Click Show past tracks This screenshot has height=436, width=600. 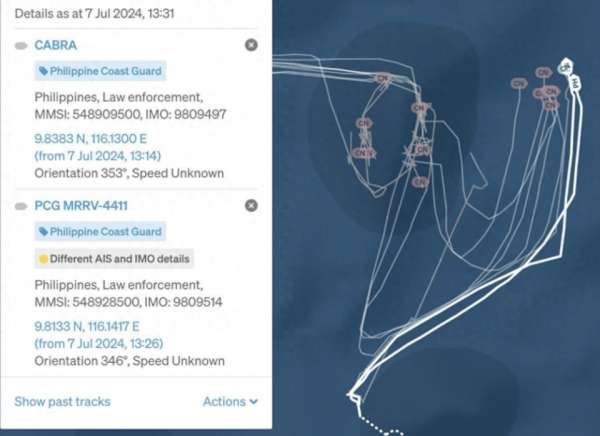pyautogui.click(x=62, y=401)
